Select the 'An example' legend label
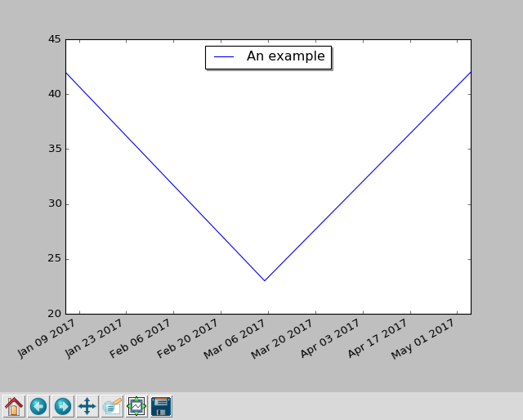The image size is (523, 420). tap(285, 56)
